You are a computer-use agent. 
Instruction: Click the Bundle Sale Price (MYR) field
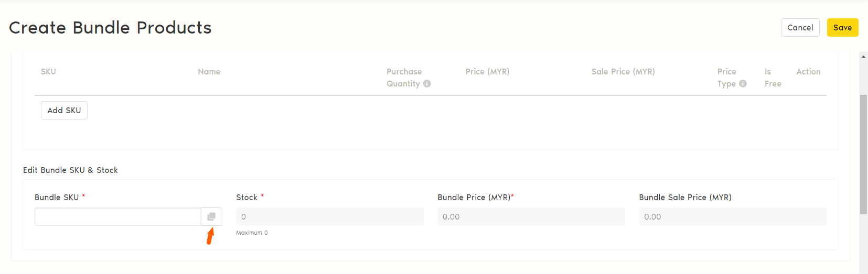[x=732, y=217]
